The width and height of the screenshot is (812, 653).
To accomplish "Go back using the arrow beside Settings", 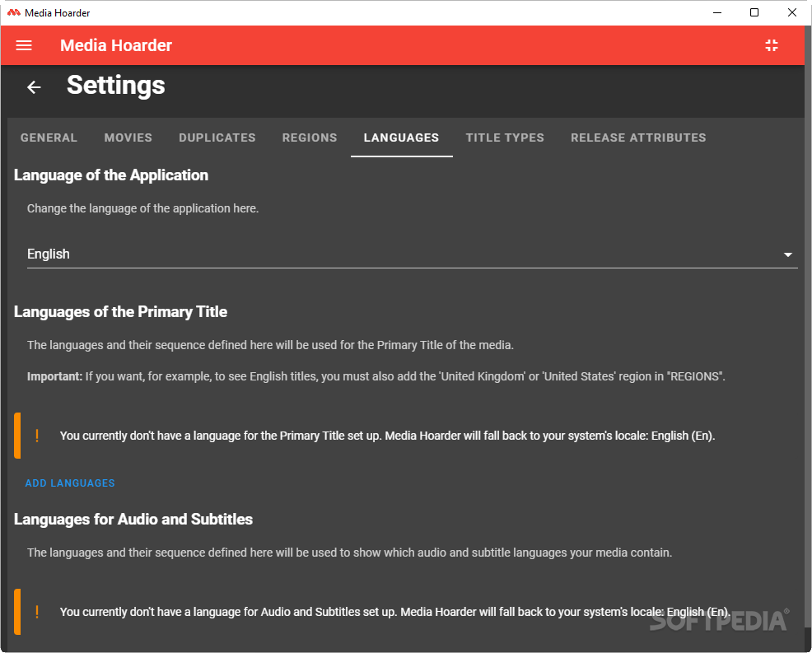I will [x=35, y=87].
